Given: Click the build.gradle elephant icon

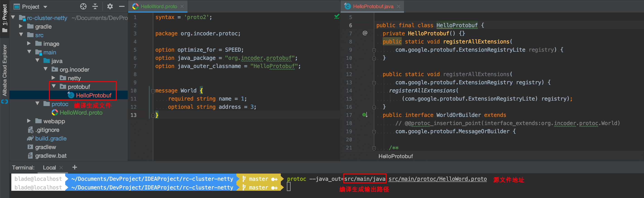Looking at the screenshot, I should click(30, 138).
